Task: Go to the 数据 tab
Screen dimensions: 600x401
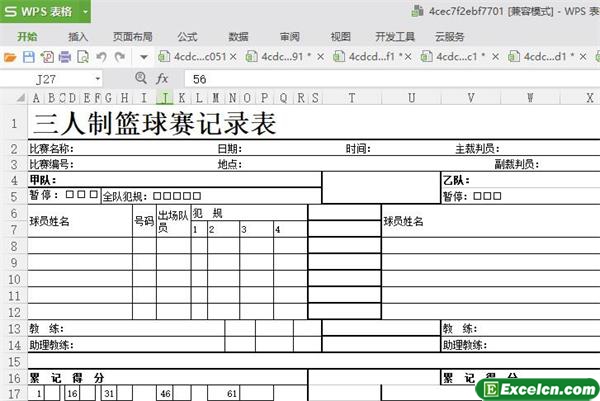Action: [238, 37]
